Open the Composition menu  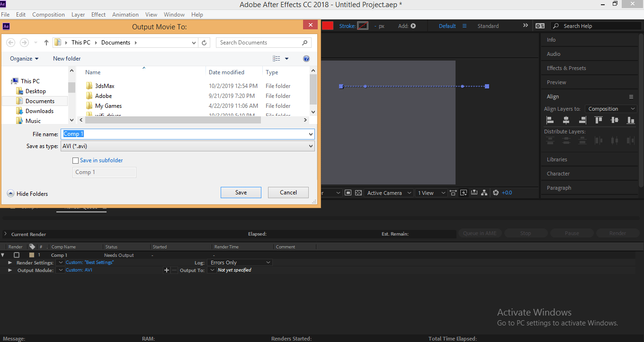(48, 15)
